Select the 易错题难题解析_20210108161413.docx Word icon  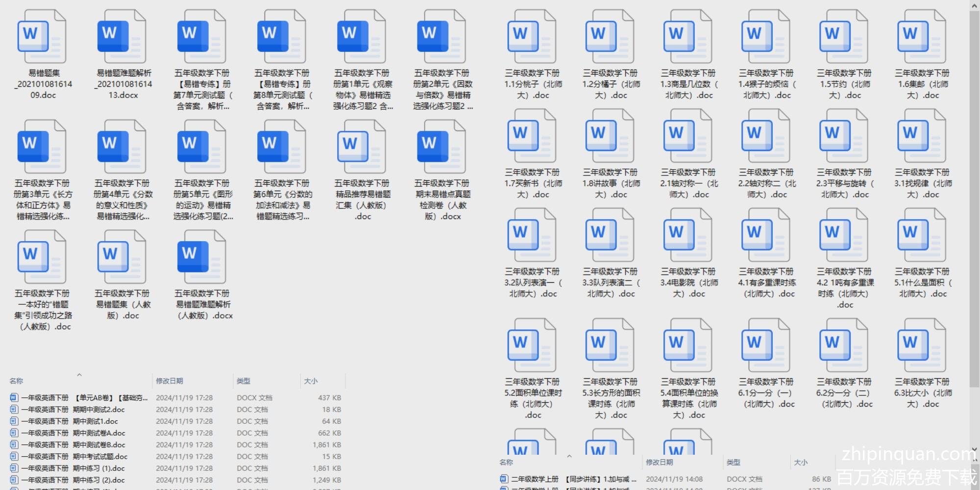122,37
